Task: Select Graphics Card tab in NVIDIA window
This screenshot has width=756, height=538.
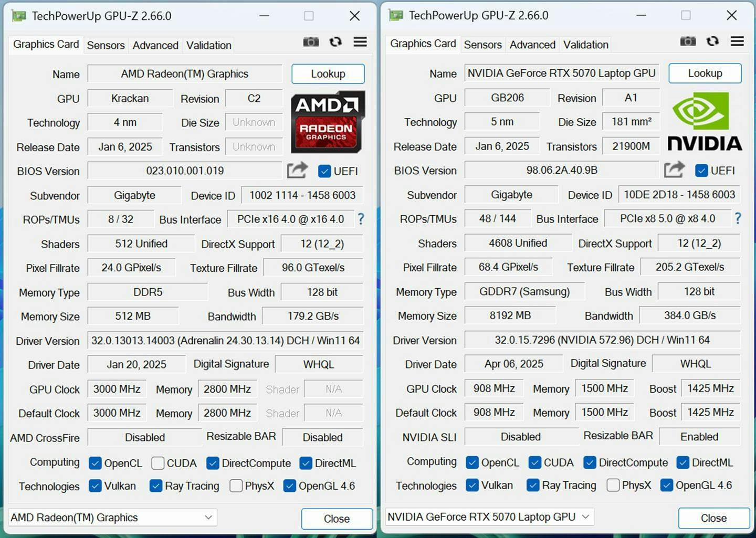Action: (423, 44)
